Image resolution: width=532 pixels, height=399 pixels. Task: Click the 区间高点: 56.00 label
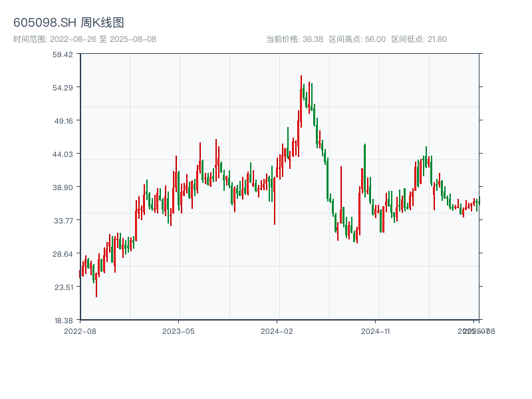tap(357, 39)
